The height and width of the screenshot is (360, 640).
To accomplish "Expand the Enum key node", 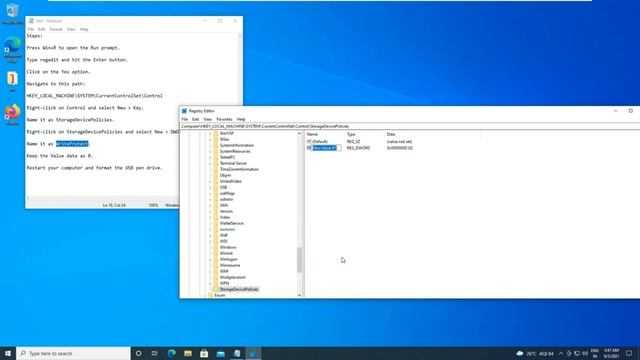I will point(205,295).
